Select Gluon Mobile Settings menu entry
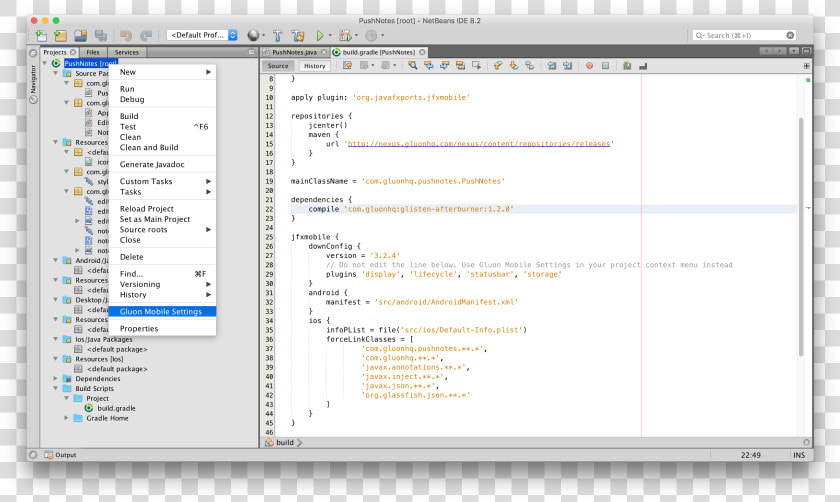840x502 pixels. coord(163,311)
